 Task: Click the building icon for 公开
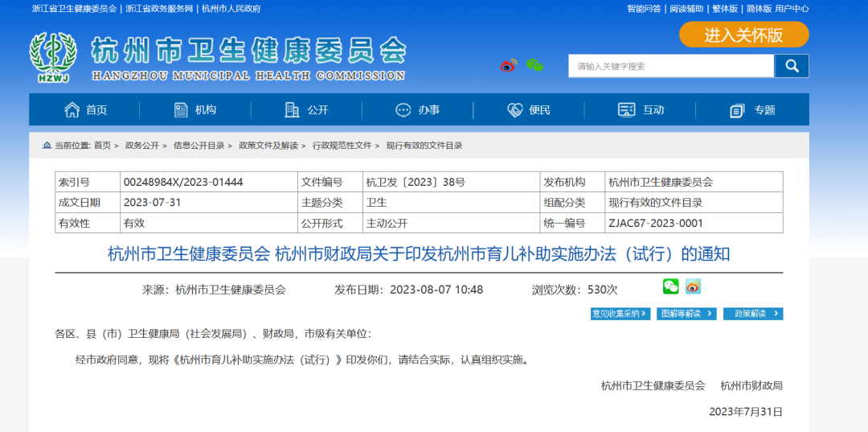pyautogui.click(x=292, y=109)
